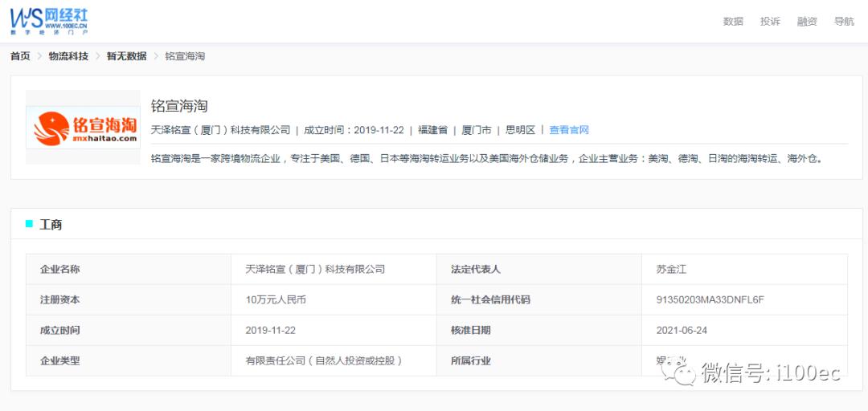Open the 融资 navigation item
The width and height of the screenshot is (868, 411).
point(807,22)
